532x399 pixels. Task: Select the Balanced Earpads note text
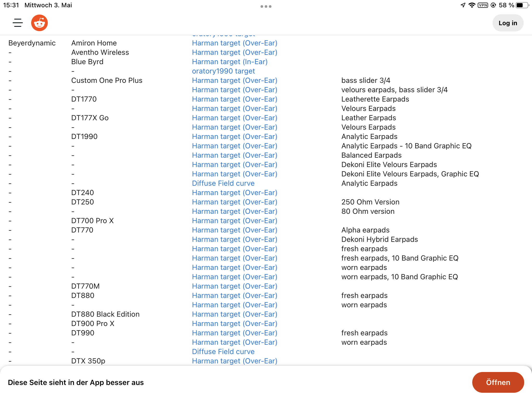371,155
